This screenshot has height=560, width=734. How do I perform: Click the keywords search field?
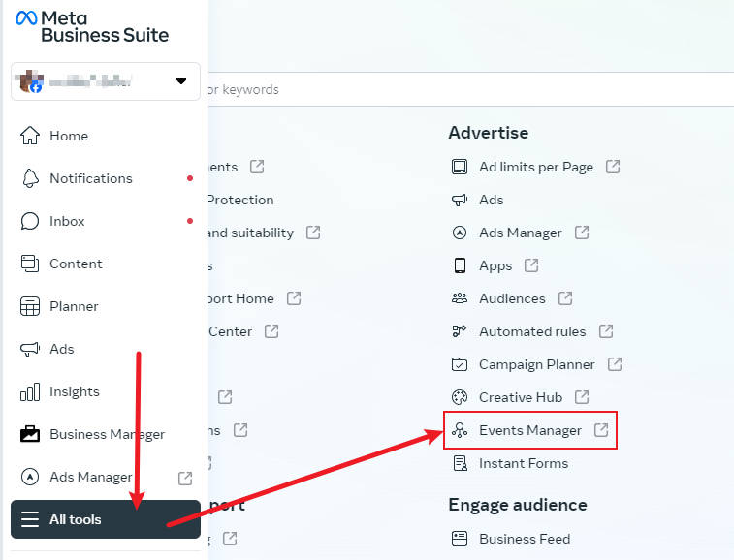click(x=388, y=89)
